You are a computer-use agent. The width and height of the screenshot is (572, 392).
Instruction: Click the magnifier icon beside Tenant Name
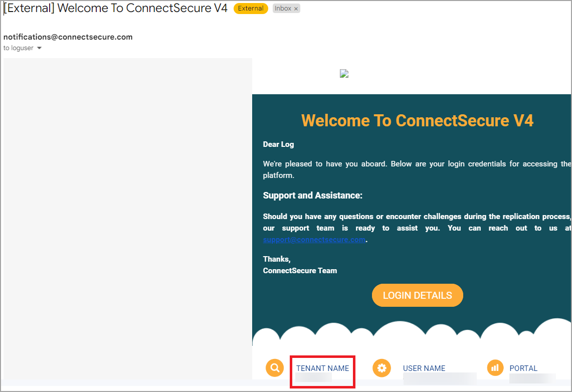(274, 368)
